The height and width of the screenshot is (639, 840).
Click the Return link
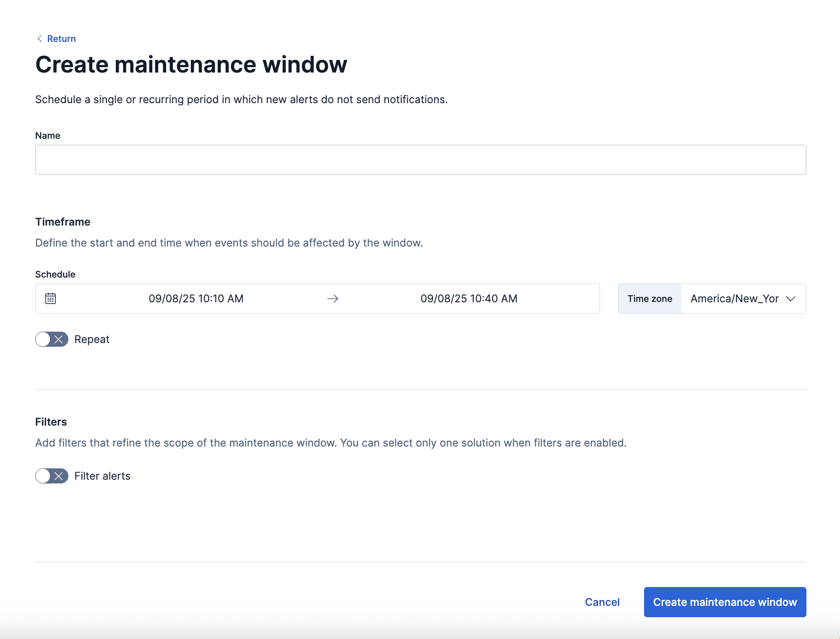pyautogui.click(x=62, y=38)
